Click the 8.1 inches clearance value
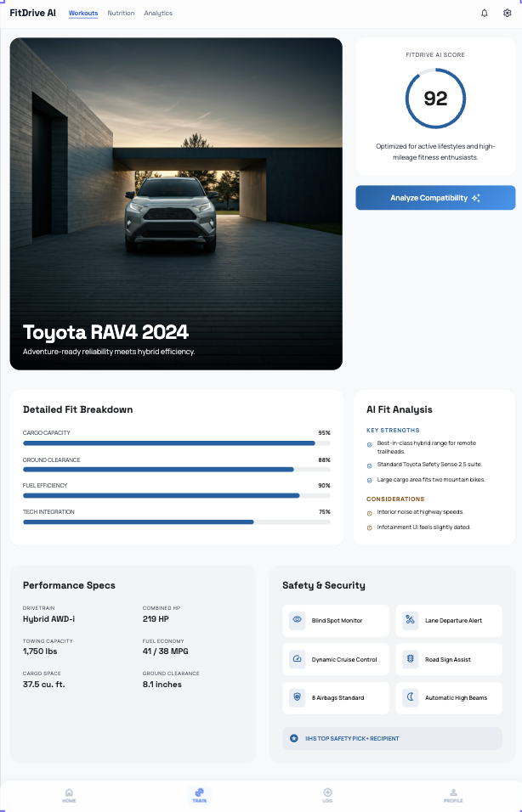Image resolution: width=522 pixels, height=812 pixels. pos(162,685)
